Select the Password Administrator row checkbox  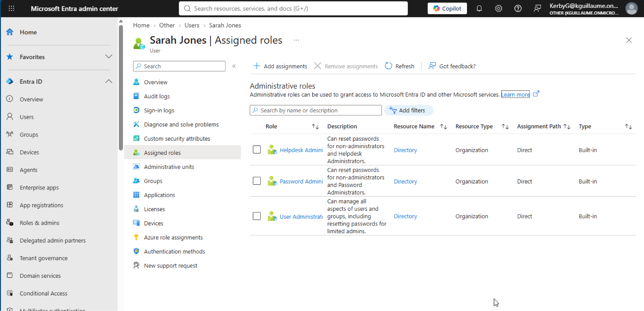(x=257, y=181)
